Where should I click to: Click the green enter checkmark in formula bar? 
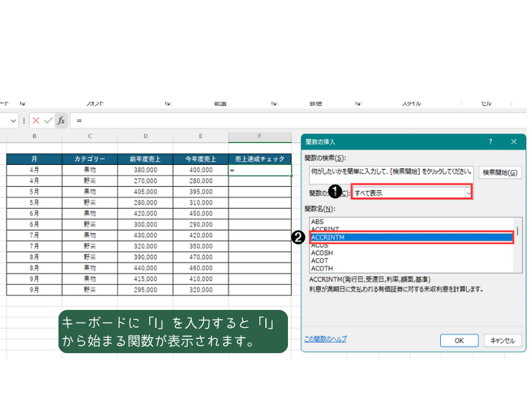(x=48, y=120)
